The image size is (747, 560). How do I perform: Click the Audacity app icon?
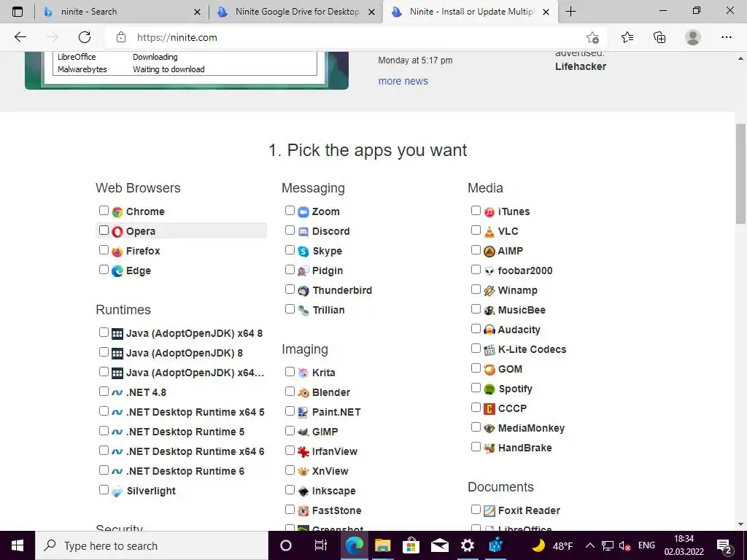[x=489, y=330]
